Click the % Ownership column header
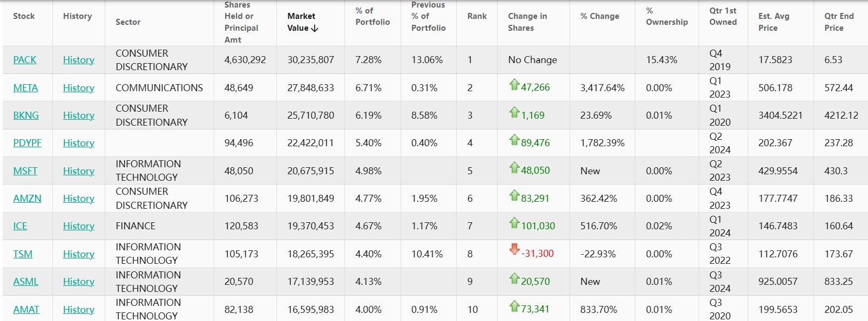The image size is (868, 321). tap(667, 16)
